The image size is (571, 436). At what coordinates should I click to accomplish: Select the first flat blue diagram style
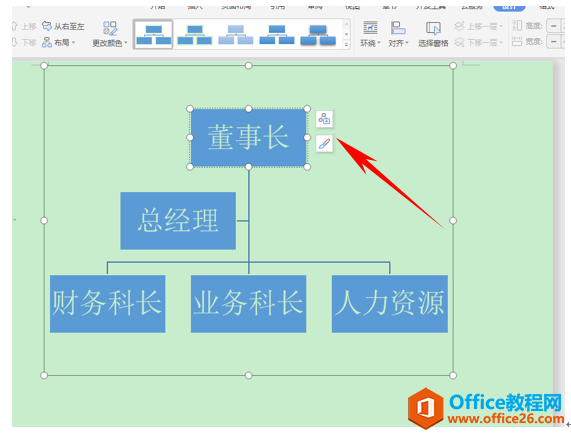(x=153, y=34)
